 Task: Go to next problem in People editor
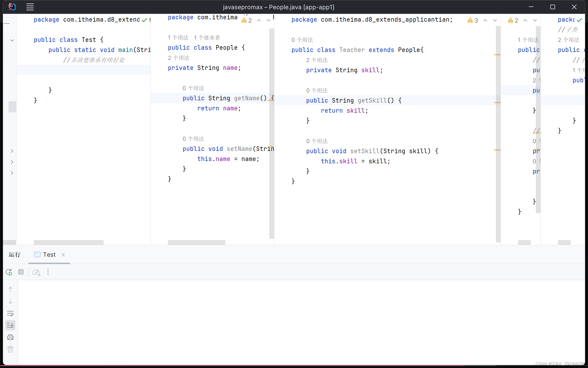click(269, 20)
